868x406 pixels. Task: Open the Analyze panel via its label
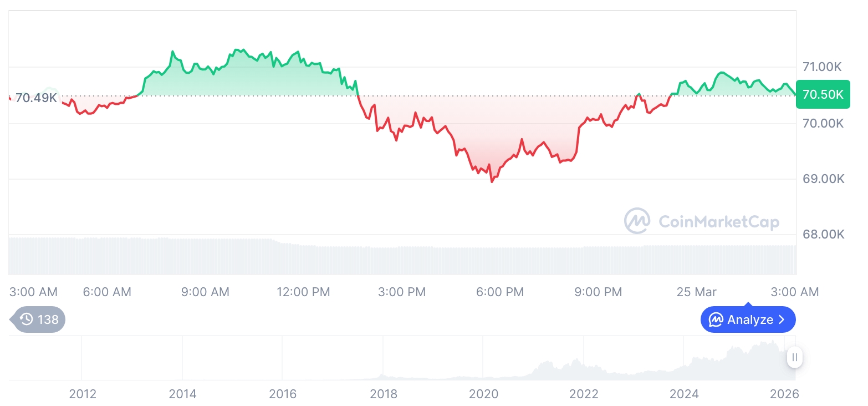coord(750,319)
